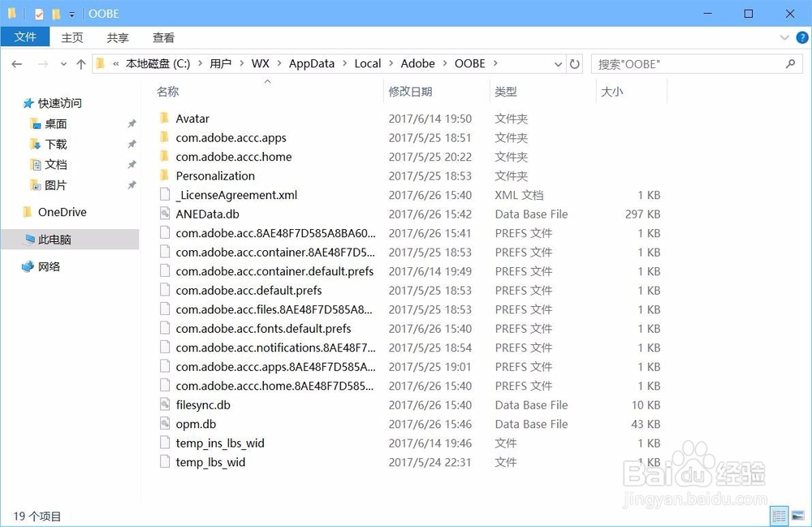
Task: Click the temp_lbs_wid file icon
Action: (165, 462)
